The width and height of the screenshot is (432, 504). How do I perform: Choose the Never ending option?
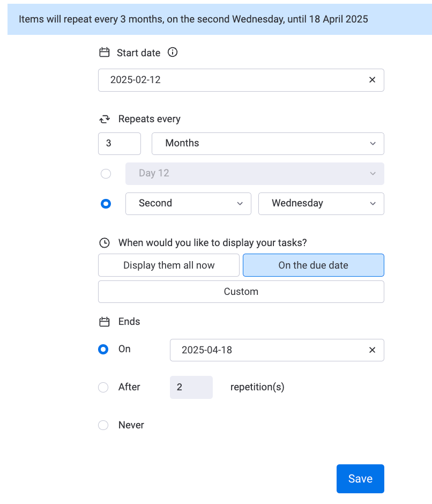[103, 425]
